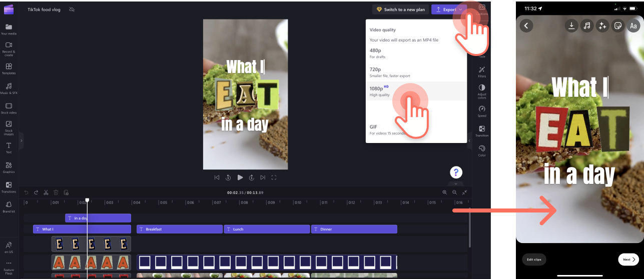Open the Stock images library
The height and width of the screenshot is (279, 644).
click(9, 128)
